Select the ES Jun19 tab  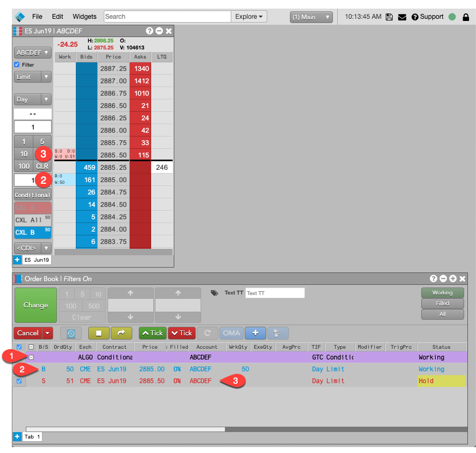tap(37, 260)
